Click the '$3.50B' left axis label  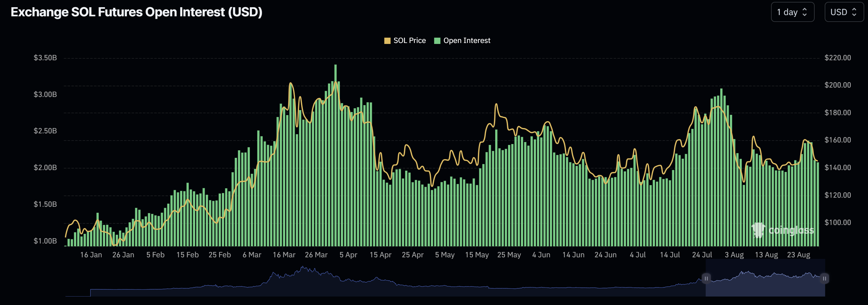click(x=45, y=58)
